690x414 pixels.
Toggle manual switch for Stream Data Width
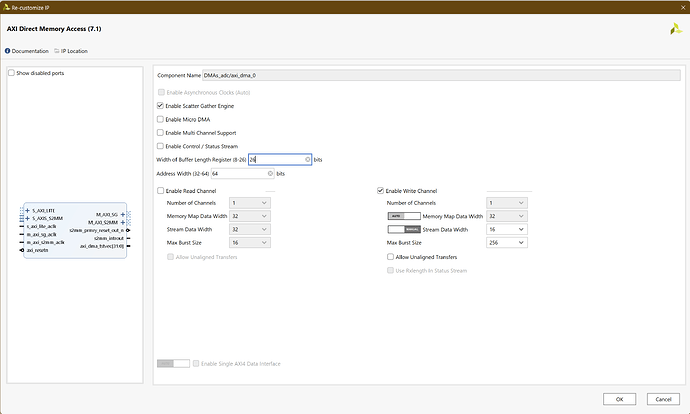click(404, 229)
